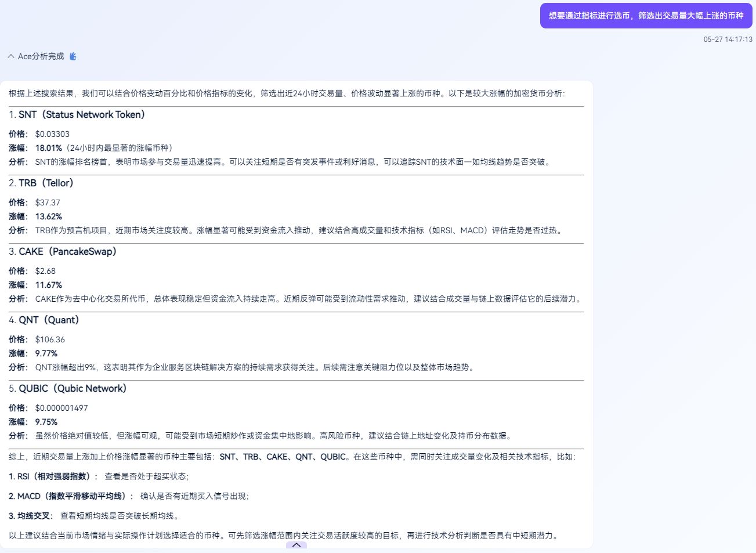Click the QUBIC price $0.000001497
The height and width of the screenshot is (553, 756).
62,408
